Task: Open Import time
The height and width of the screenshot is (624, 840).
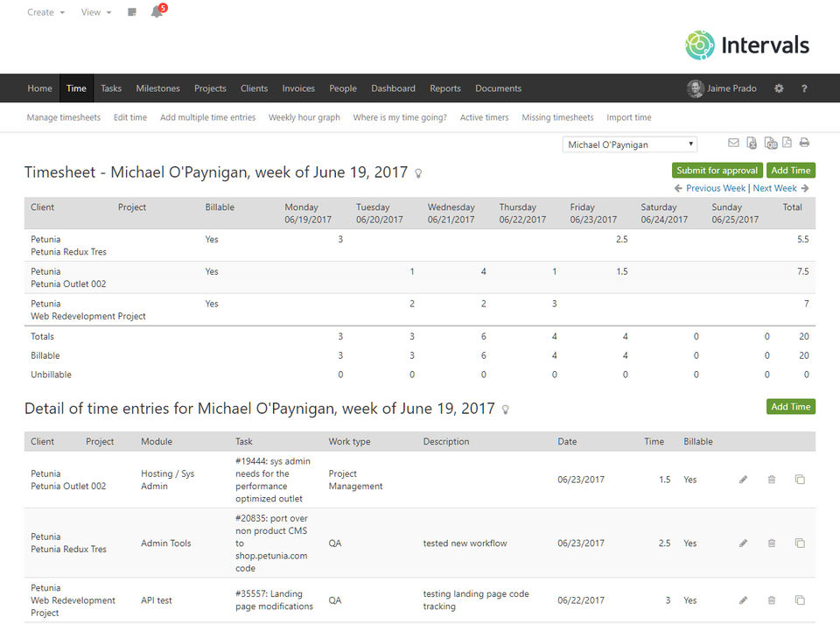Action: click(629, 117)
